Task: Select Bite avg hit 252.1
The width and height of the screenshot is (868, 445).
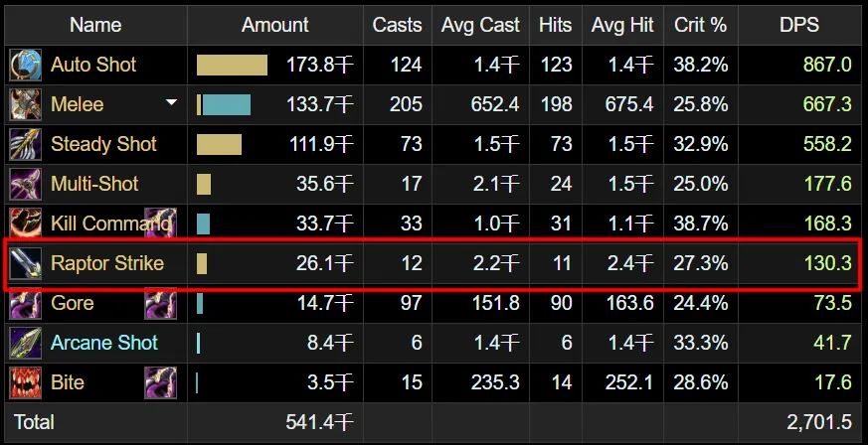Action: (x=629, y=382)
